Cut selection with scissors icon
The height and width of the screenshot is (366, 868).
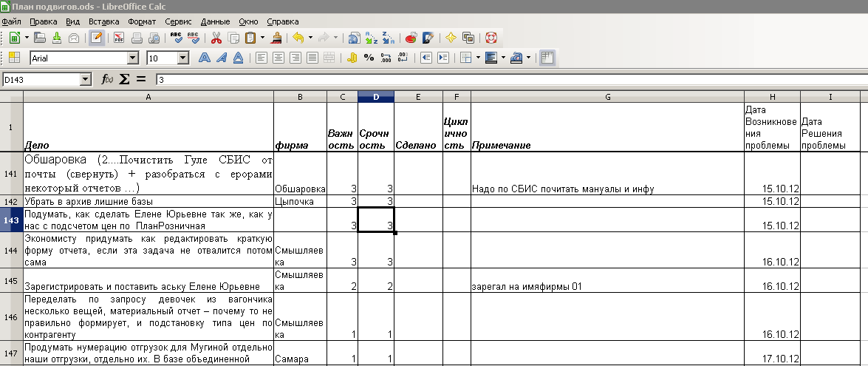[216, 38]
